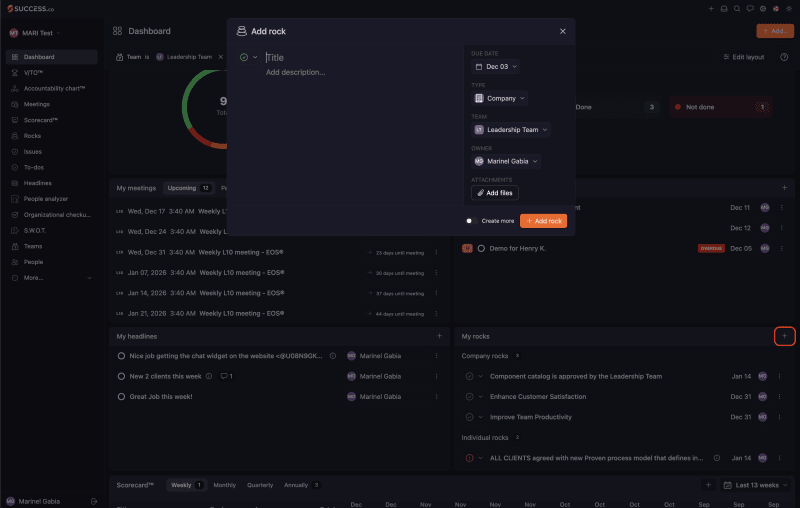Image resolution: width=800 pixels, height=508 pixels.
Task: Toggle status of Improve Team Productivity rock
Action: pyautogui.click(x=469, y=417)
